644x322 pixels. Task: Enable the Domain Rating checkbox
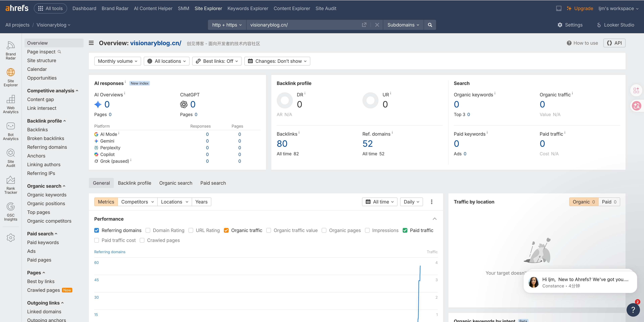click(148, 230)
